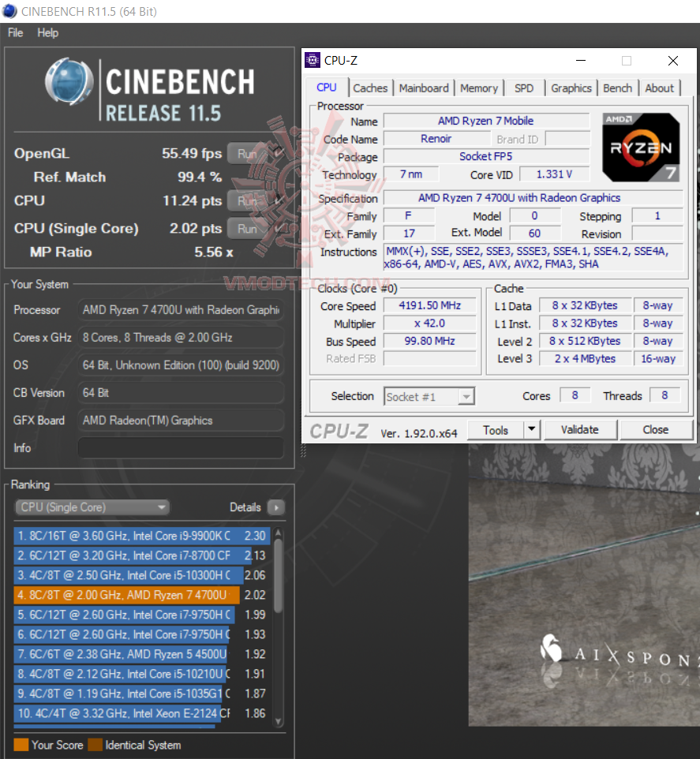This screenshot has height=759, width=700.
Task: Switch to the CPU tab in CPU-Z
Action: click(326, 88)
